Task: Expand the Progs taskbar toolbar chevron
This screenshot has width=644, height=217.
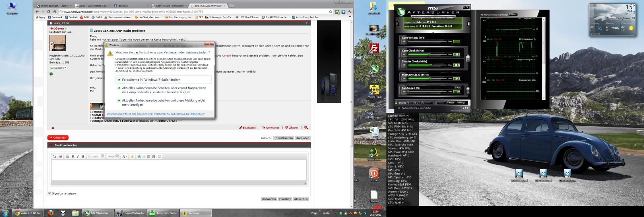Action: 320,211
